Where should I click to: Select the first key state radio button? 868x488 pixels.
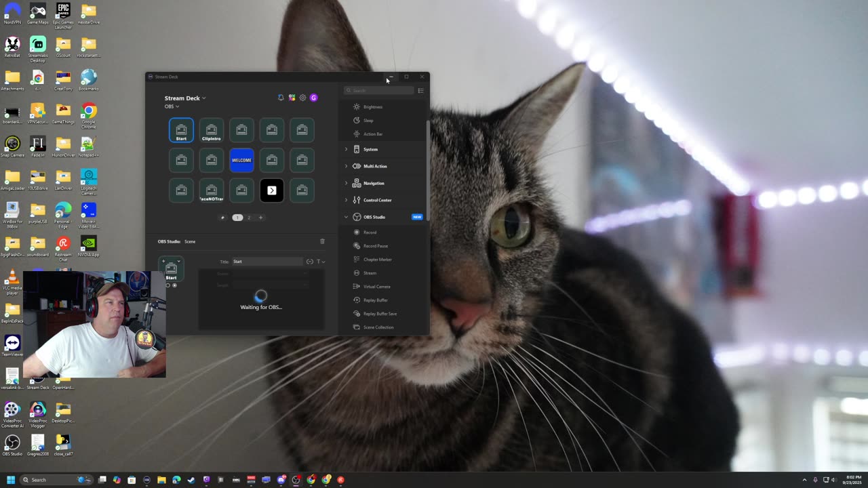pos(168,285)
